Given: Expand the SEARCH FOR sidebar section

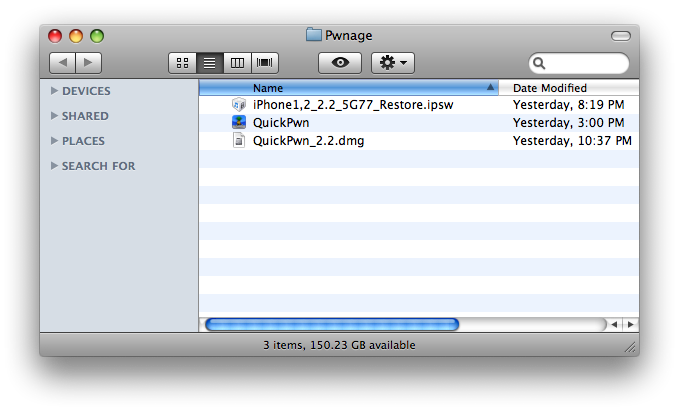Looking at the screenshot, I should tap(54, 166).
